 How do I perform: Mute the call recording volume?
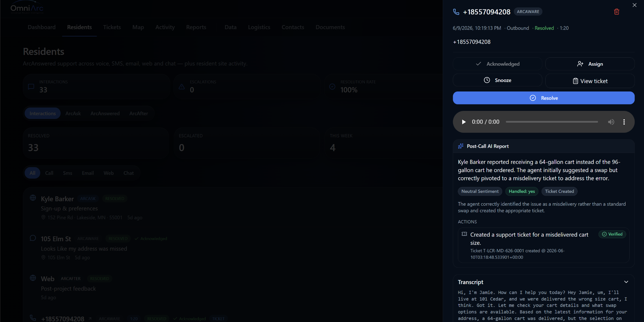(611, 122)
